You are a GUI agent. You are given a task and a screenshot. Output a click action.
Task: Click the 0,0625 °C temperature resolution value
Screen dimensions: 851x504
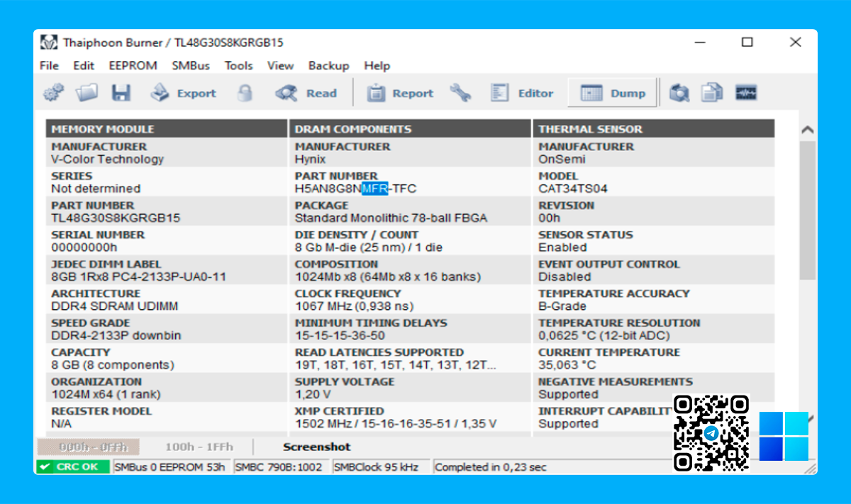pos(604,335)
